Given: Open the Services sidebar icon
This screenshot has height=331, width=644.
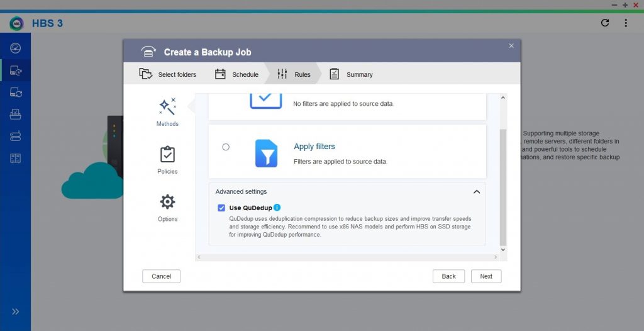Looking at the screenshot, I should coord(16,114).
